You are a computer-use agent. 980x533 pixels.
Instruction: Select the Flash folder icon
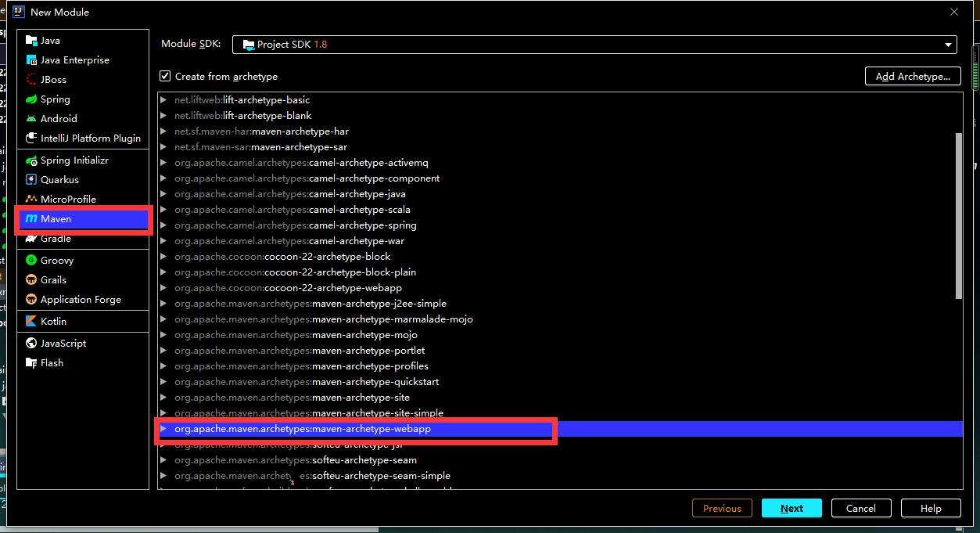tap(31, 363)
